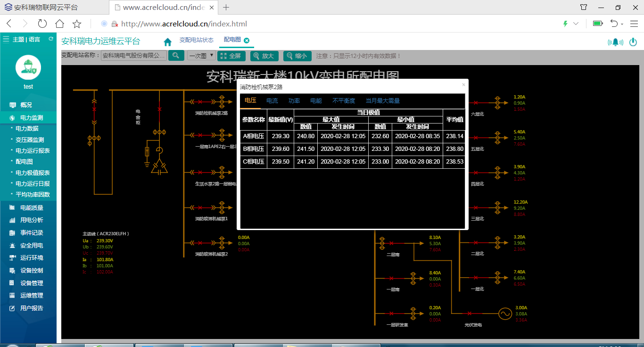This screenshot has height=347, width=644.
Task: Click the 语言 language link
Action: (x=34, y=40)
